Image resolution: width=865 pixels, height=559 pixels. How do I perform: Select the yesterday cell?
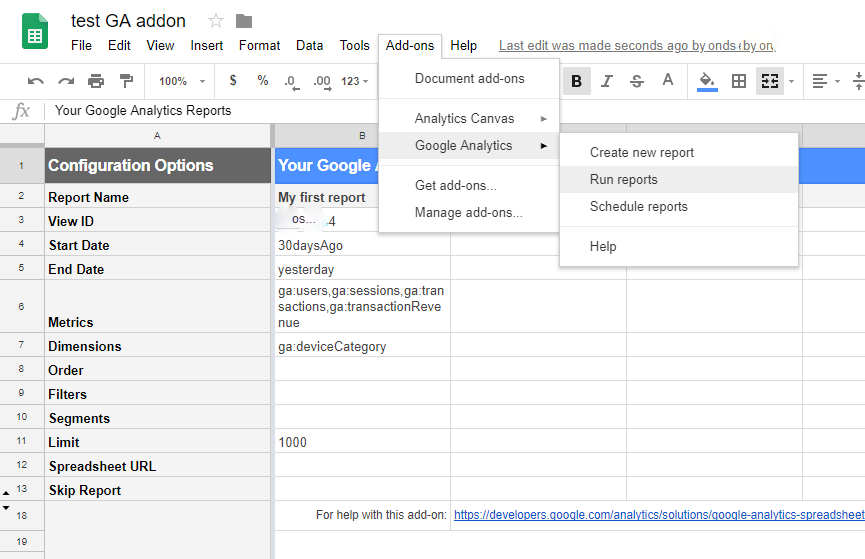[x=362, y=269]
